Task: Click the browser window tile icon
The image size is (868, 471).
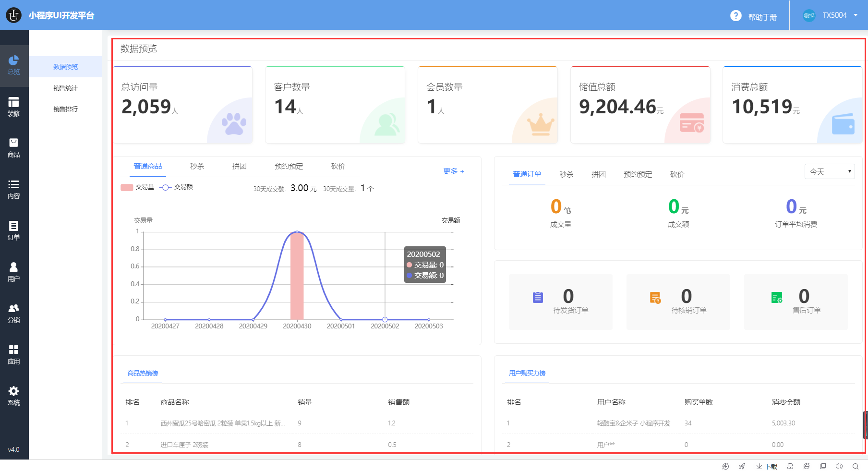Action: coord(823,466)
